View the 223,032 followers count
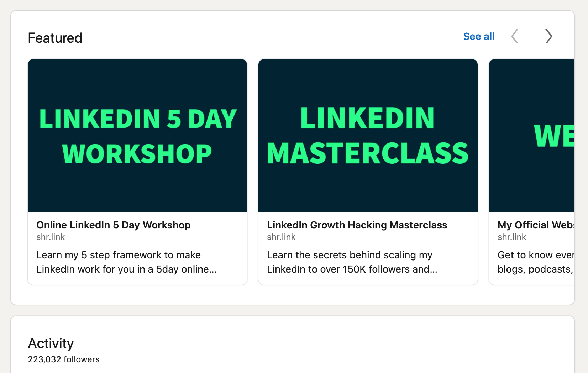The height and width of the screenshot is (373, 588). click(64, 359)
